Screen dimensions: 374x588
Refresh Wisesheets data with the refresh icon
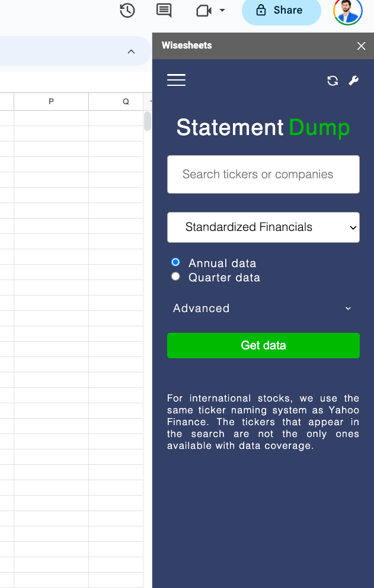(333, 81)
